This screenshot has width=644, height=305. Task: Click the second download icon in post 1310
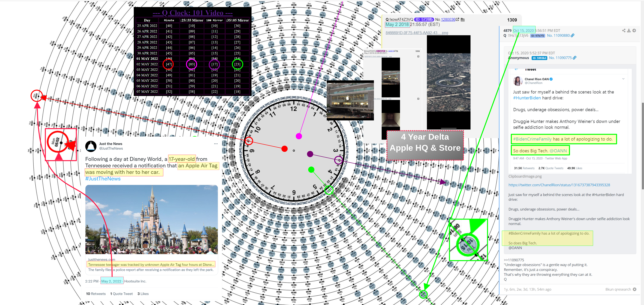(x=418, y=99)
